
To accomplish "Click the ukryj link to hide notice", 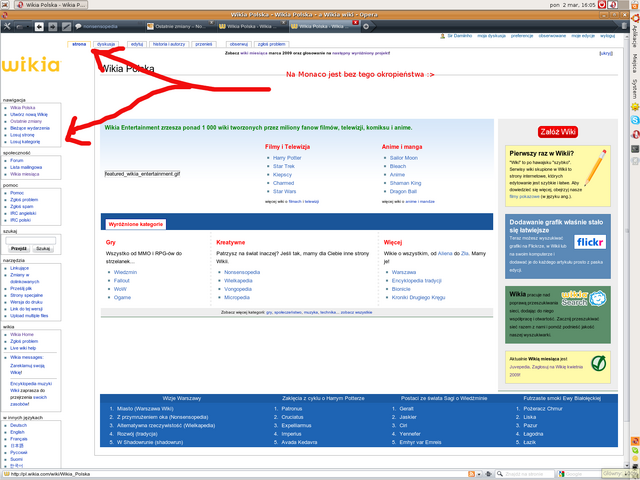I will tap(606, 53).
